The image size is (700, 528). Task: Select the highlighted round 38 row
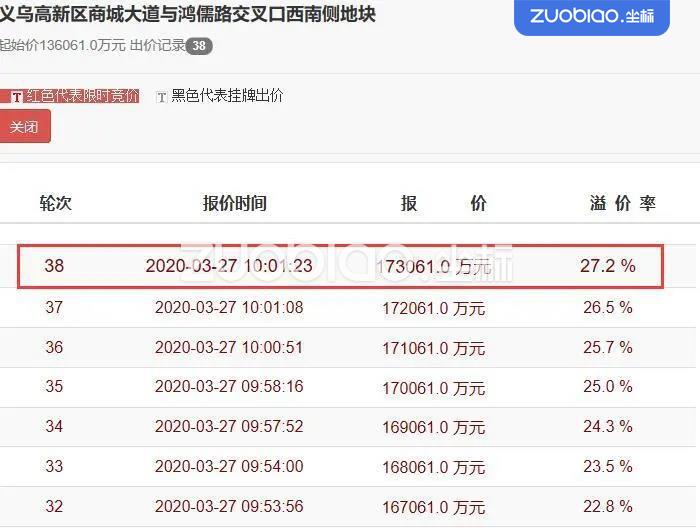[340, 267]
